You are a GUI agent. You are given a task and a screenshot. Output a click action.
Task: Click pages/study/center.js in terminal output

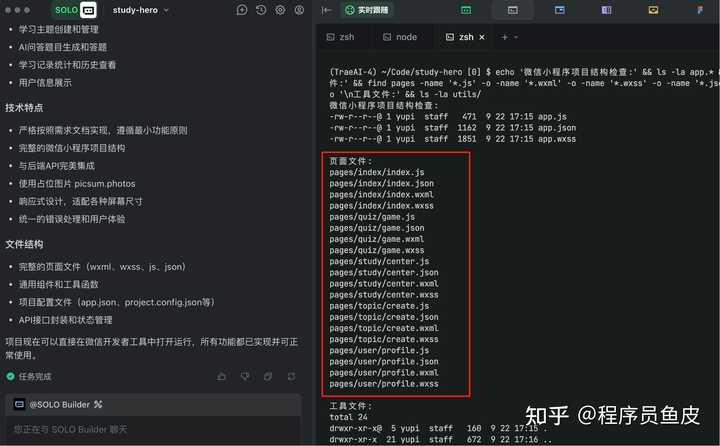[x=379, y=261]
